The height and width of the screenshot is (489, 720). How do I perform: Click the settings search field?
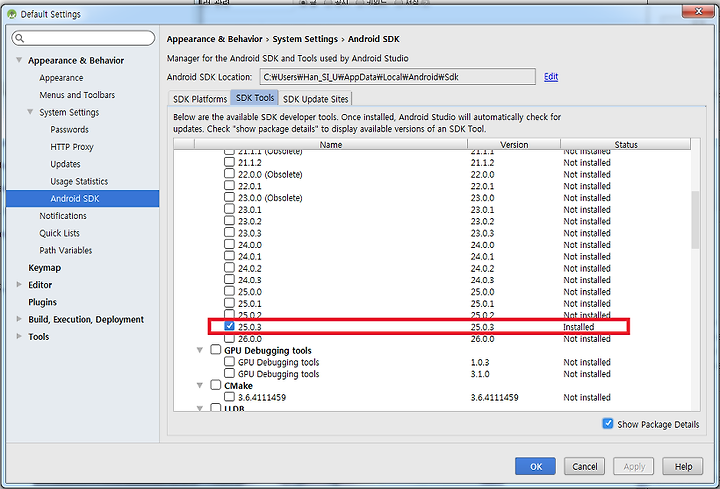pyautogui.click(x=83, y=38)
